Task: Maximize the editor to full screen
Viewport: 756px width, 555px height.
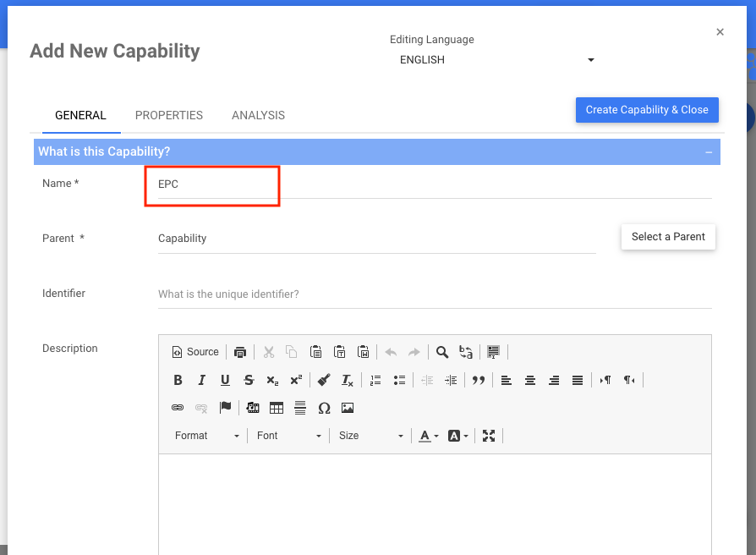Action: point(489,436)
